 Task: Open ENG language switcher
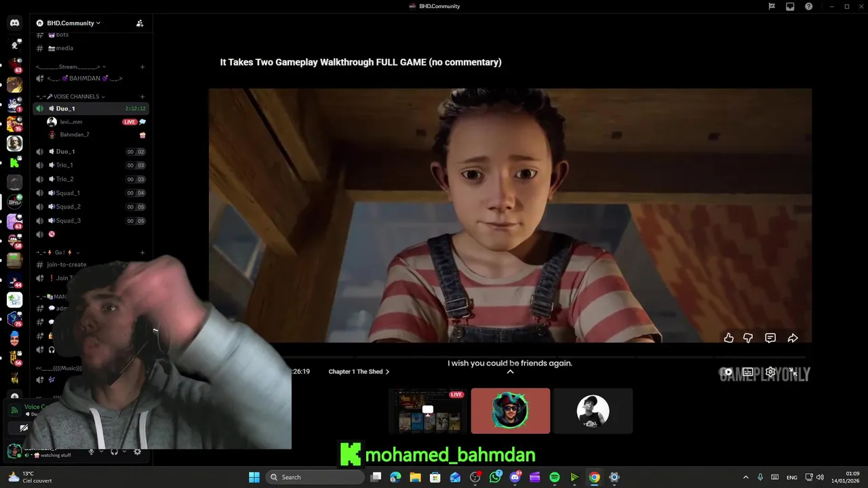[791, 477]
